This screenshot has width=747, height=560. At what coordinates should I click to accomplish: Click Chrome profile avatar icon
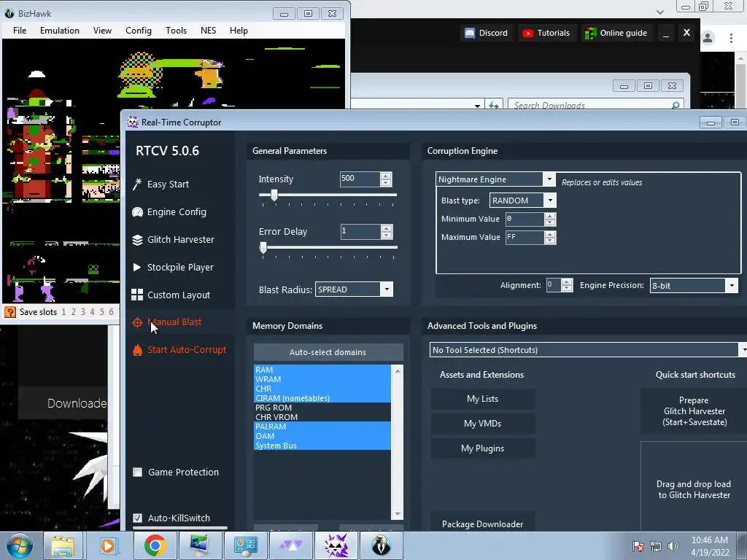pos(708,38)
